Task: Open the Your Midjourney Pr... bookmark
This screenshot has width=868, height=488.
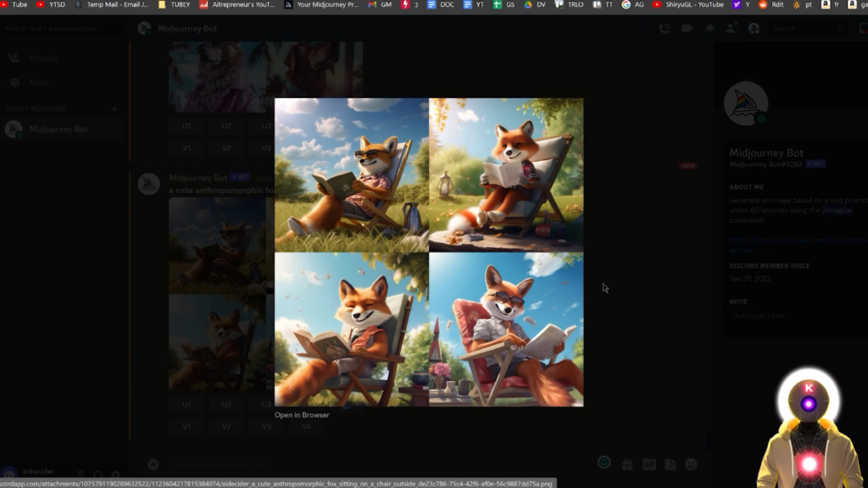Action: (322, 4)
